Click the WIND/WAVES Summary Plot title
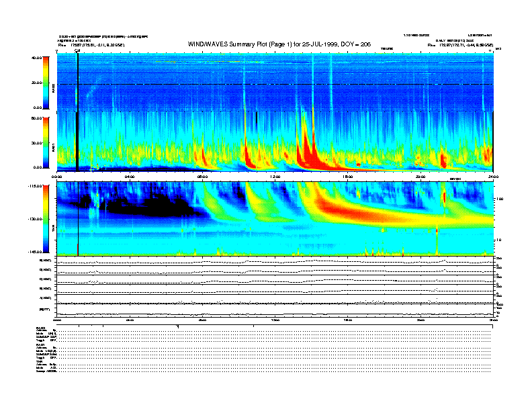Viewport: 532px width, 411px height. 279,44
